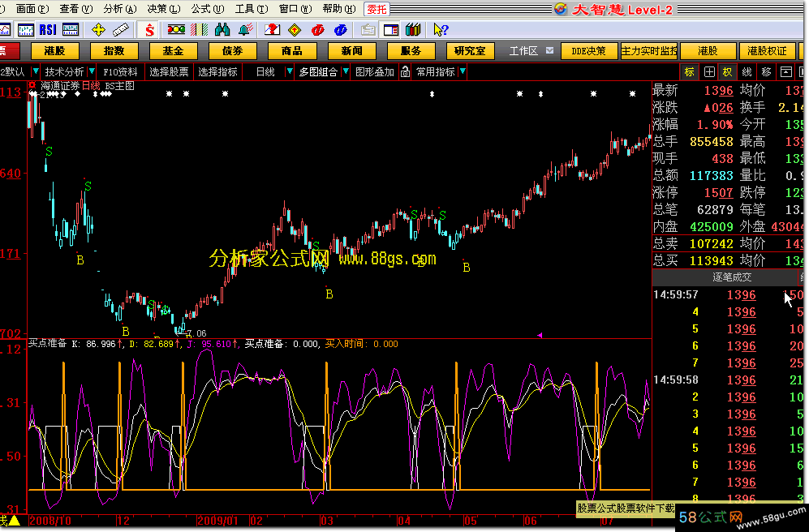The height and width of the screenshot is (532, 809).
Task: Click the collapse panel up-arrow icon
Action: (x=785, y=71)
